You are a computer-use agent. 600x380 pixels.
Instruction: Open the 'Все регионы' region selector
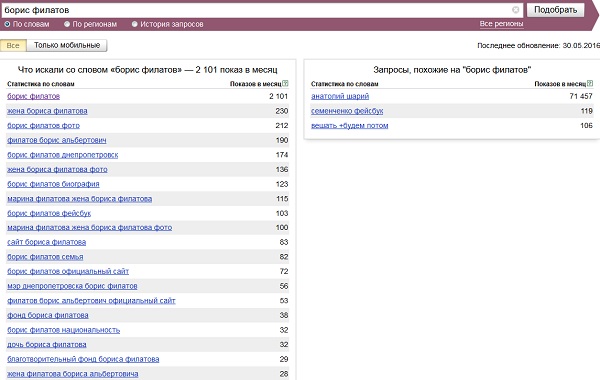click(501, 24)
